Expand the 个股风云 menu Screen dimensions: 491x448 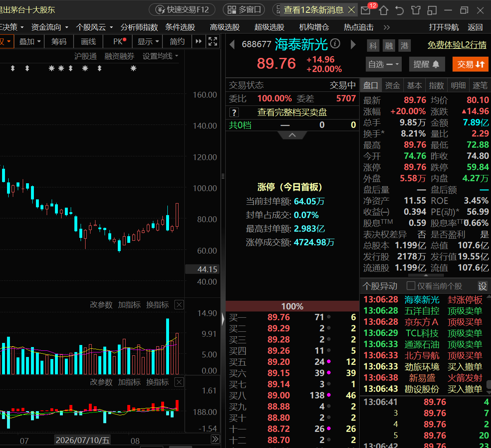coord(94,27)
